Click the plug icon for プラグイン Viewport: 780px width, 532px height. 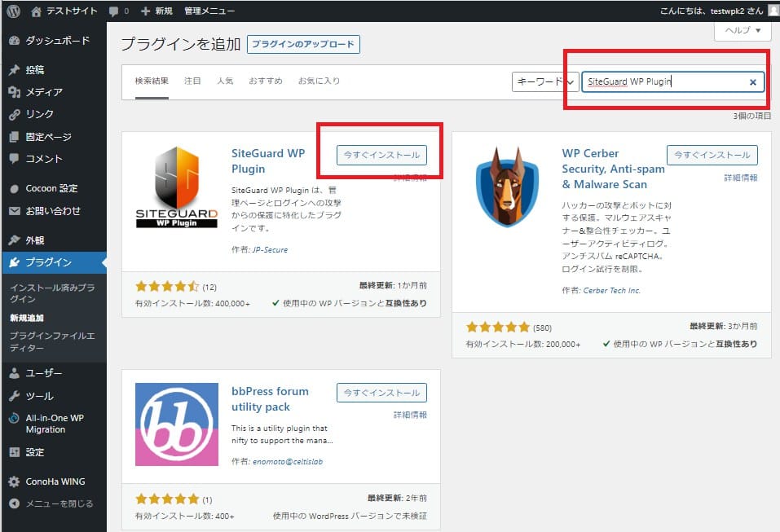pyautogui.click(x=15, y=262)
